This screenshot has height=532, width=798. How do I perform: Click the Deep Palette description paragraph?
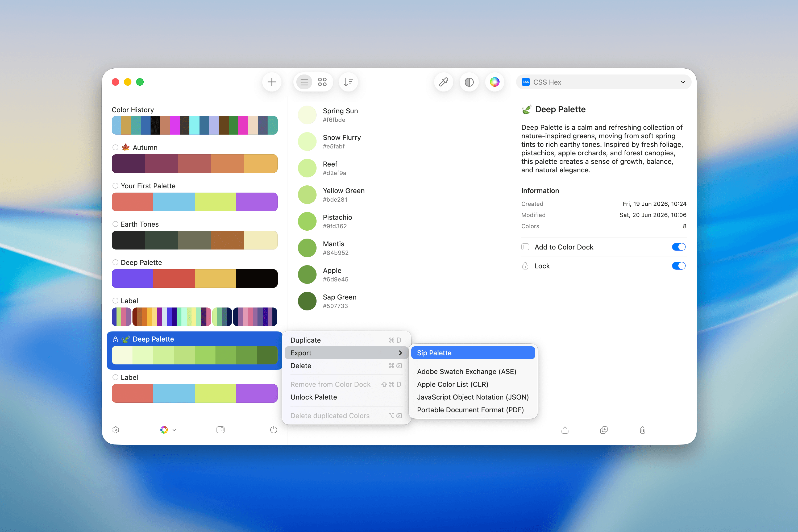[x=602, y=149]
